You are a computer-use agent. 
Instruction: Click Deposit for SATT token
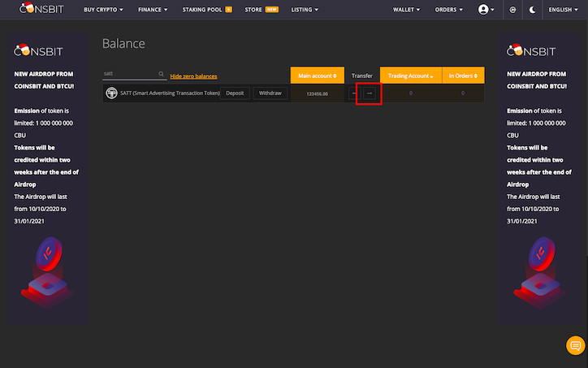coord(235,93)
